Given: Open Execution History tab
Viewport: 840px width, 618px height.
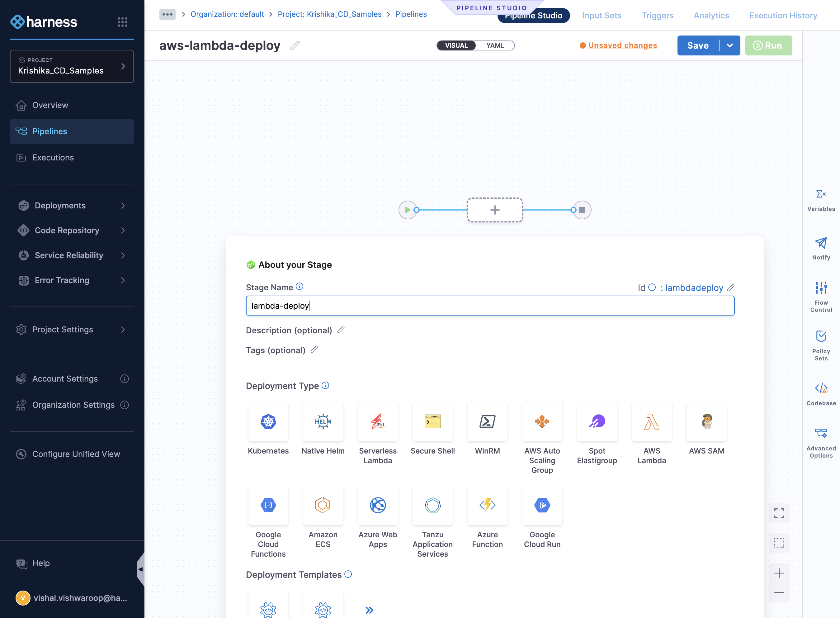Looking at the screenshot, I should (783, 15).
